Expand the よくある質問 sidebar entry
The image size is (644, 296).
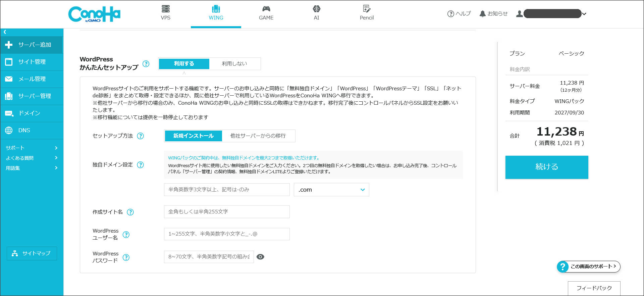point(32,158)
